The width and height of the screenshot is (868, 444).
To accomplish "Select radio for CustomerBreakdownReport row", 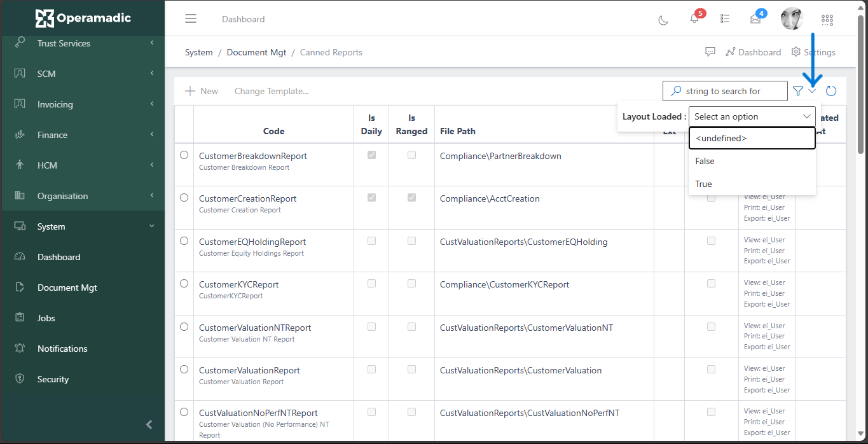I will [x=184, y=155].
